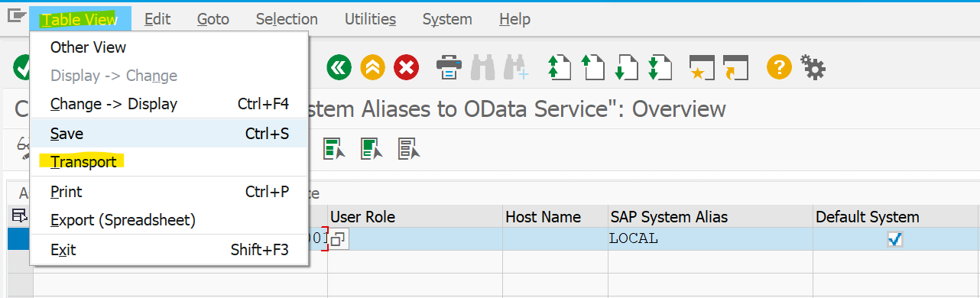Image resolution: width=980 pixels, height=298 pixels.
Task: Click the red Cancel X icon
Action: (x=406, y=67)
